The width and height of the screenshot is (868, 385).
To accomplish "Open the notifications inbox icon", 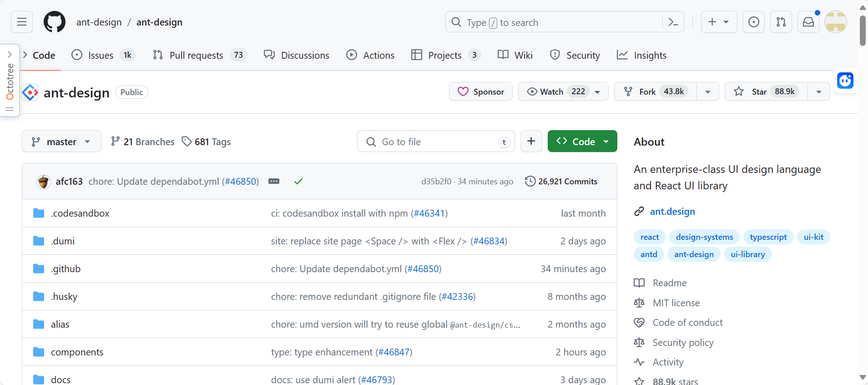I will (x=808, y=22).
